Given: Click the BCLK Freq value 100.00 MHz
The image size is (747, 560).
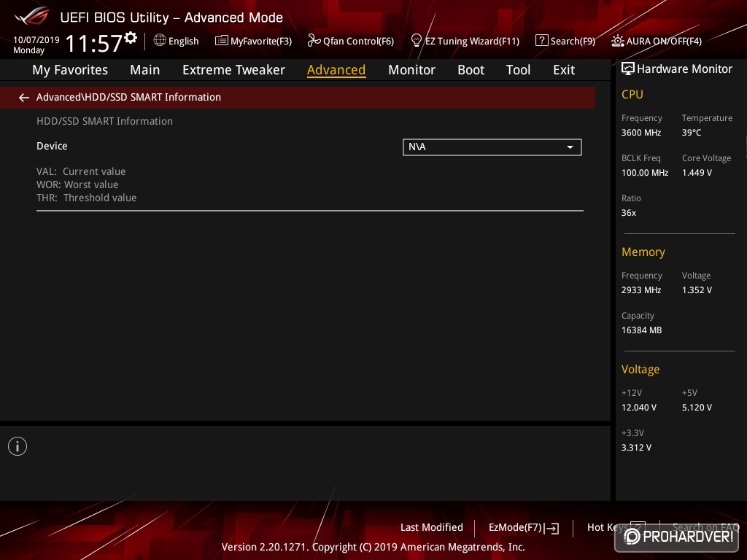Looking at the screenshot, I should [645, 173].
